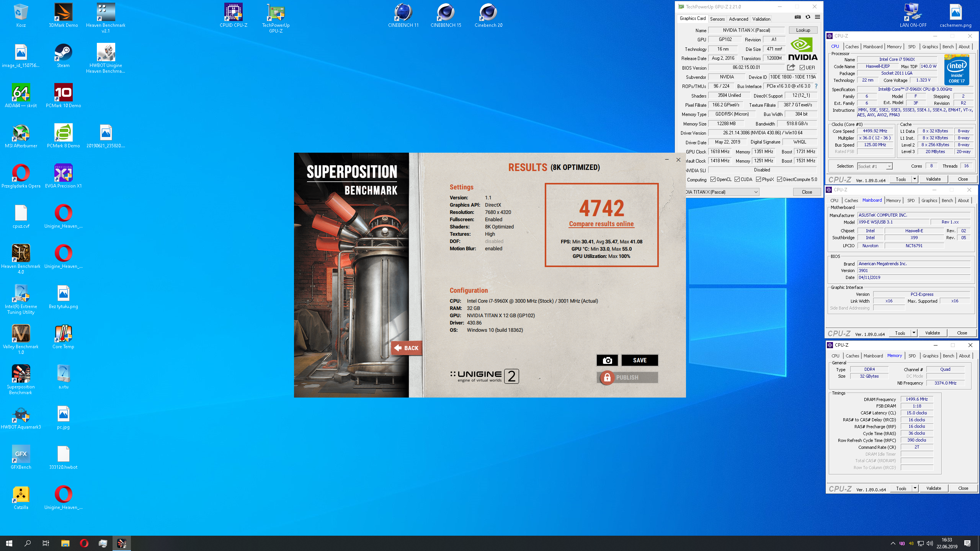Select the MSI Afterburner desktop icon

21,136
